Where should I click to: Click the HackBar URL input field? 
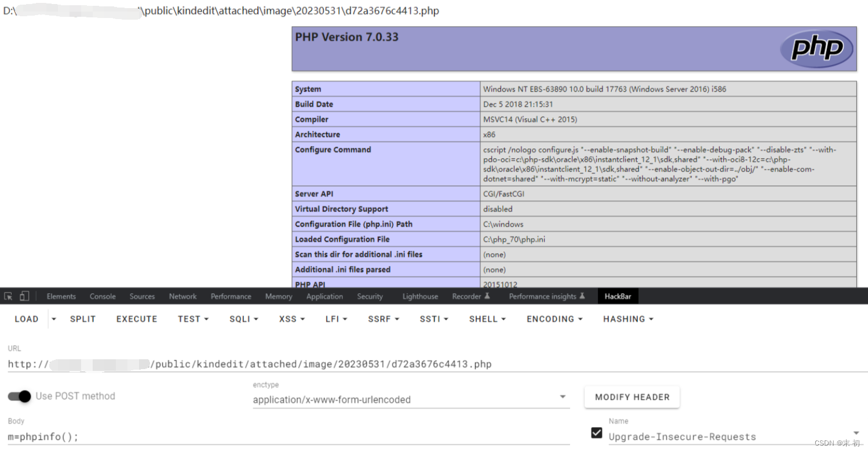tap(437, 364)
